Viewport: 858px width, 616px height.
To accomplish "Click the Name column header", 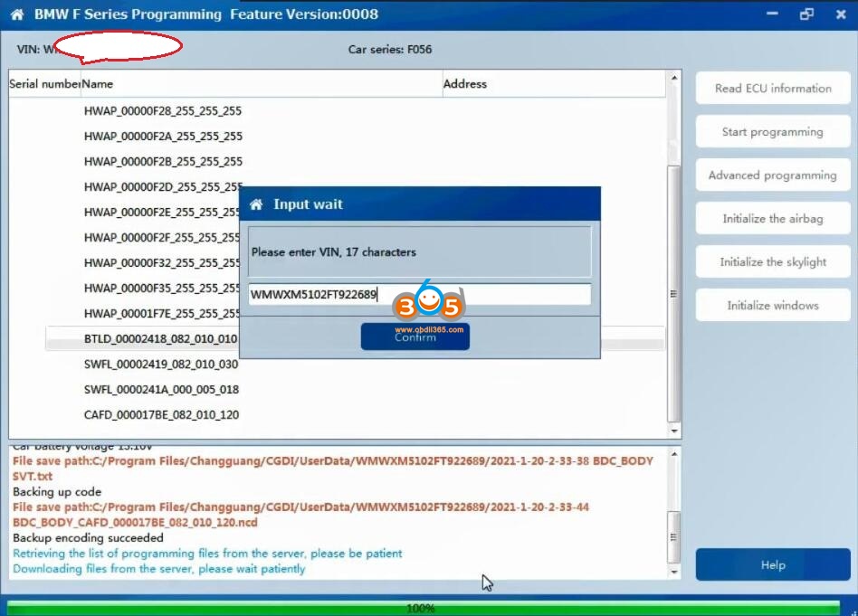I will [262, 84].
